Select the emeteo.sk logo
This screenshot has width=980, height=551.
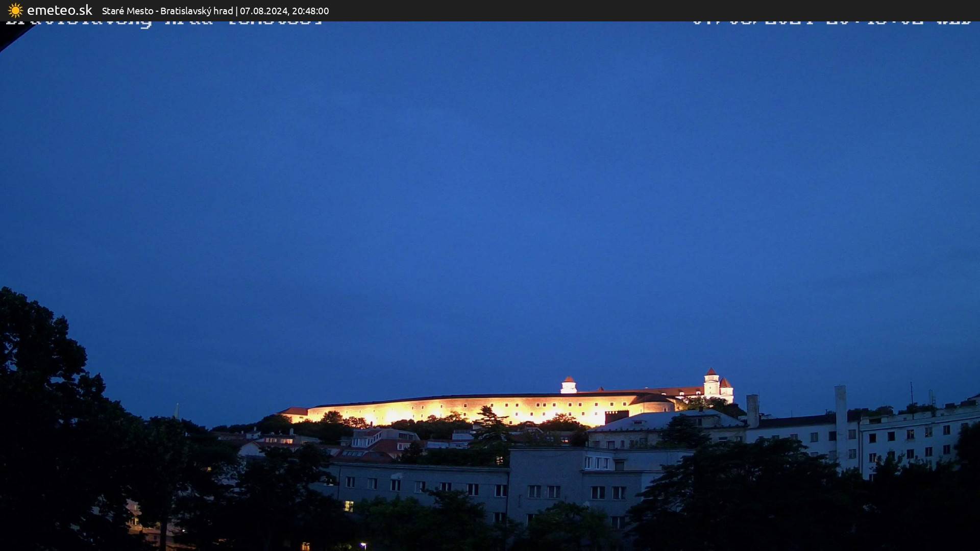point(59,10)
